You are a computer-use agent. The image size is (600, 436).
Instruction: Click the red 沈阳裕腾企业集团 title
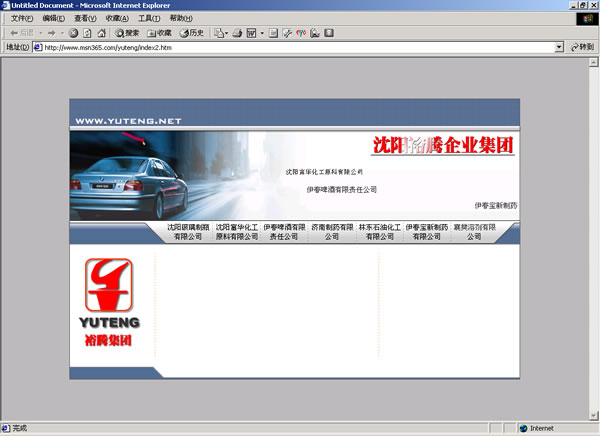(x=443, y=145)
